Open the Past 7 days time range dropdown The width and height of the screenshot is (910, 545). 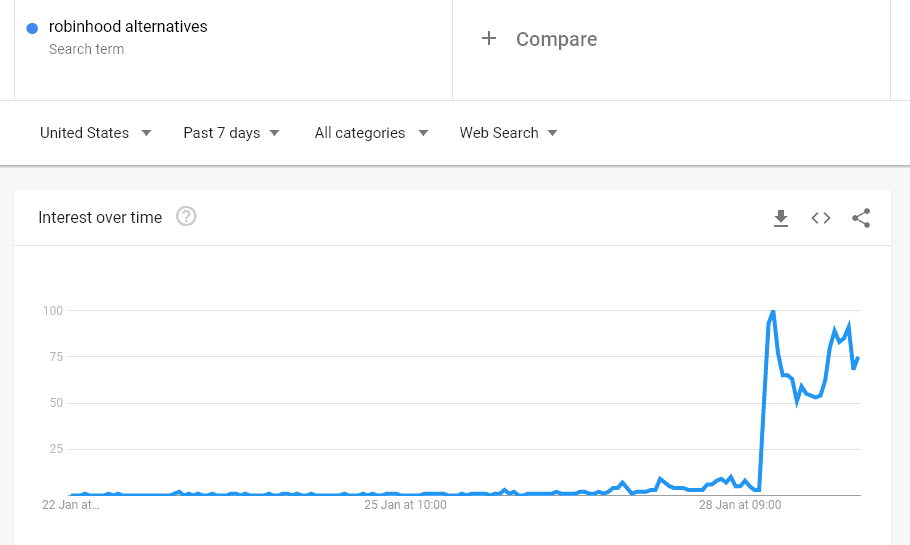231,133
